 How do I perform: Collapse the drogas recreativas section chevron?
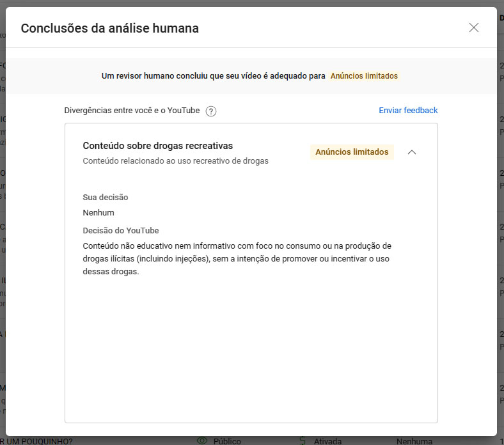point(412,152)
